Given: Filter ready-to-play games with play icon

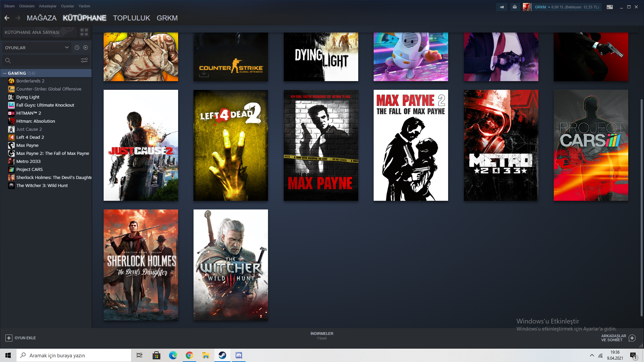Looking at the screenshot, I should pos(86,48).
